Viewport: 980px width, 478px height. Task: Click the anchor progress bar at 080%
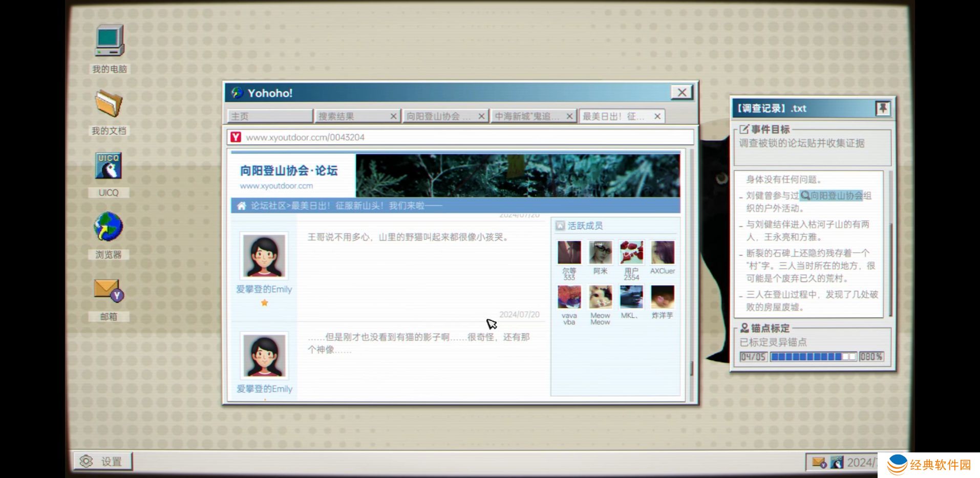pos(814,357)
